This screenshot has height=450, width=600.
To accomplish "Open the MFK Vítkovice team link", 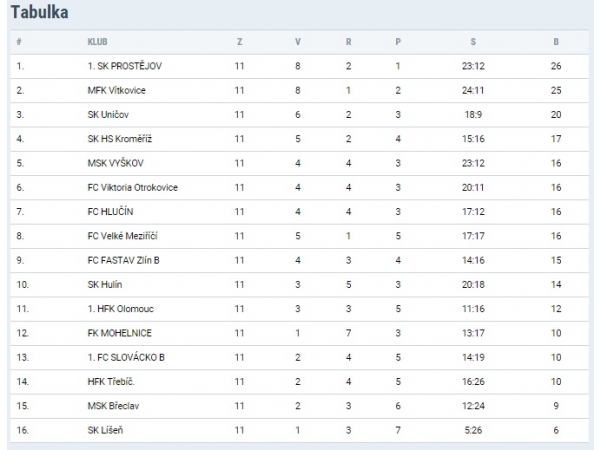I will click(118, 90).
